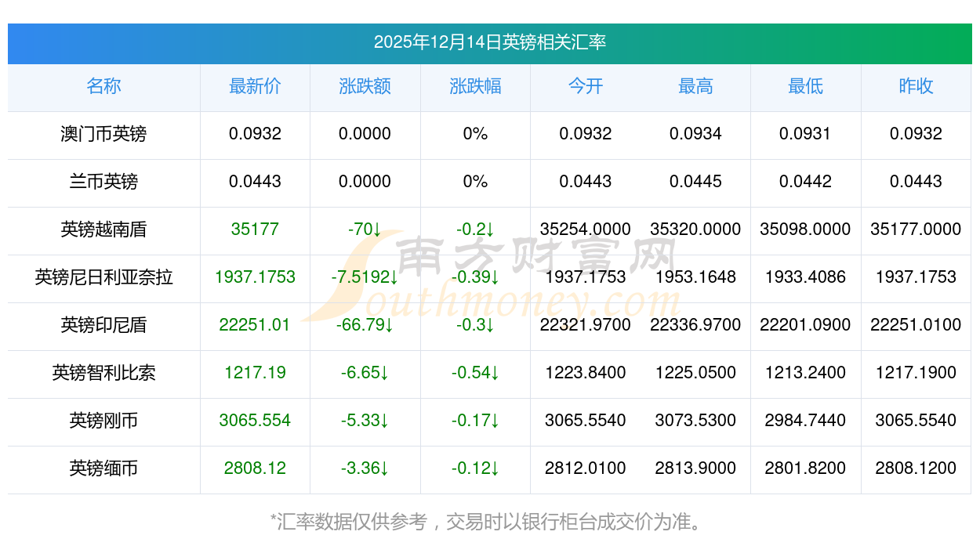Select the 英镑缅币 latest price 2808.12
The width and height of the screenshot is (980, 546).
(255, 468)
